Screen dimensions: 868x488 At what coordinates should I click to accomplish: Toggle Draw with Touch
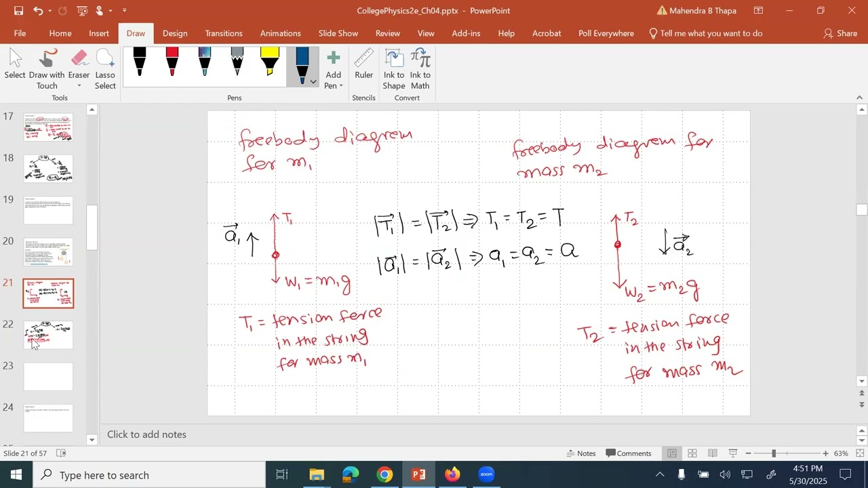47,69
